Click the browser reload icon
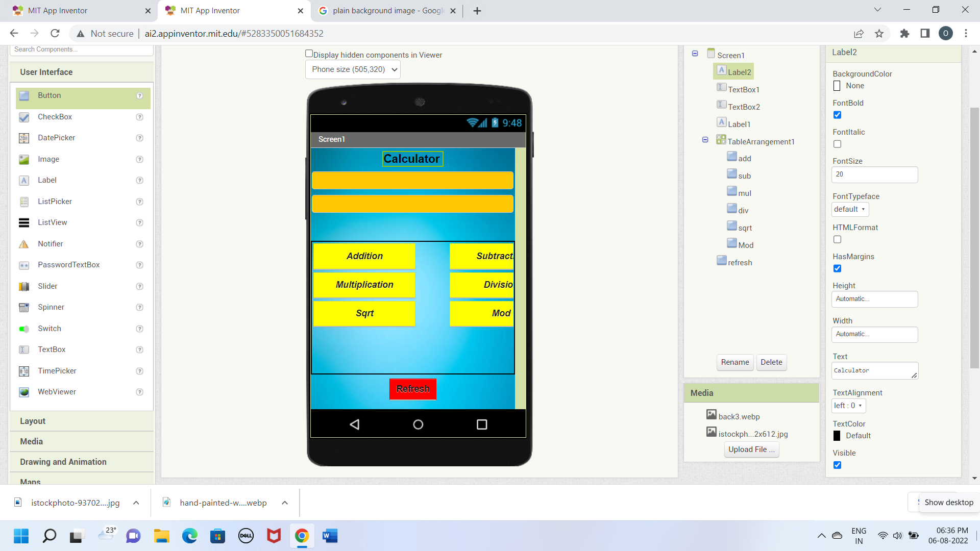This screenshot has height=551, width=980. (x=55, y=34)
